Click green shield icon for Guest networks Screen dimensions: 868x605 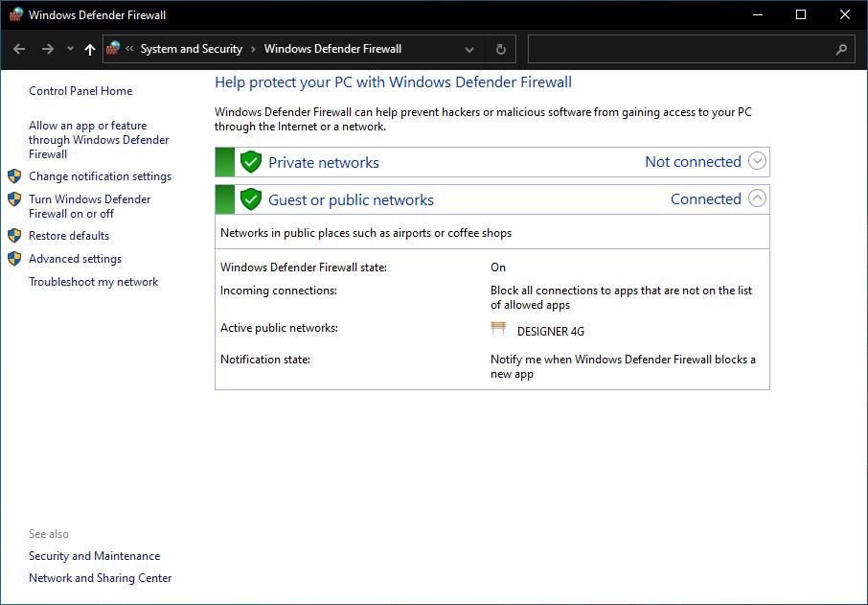[x=251, y=198]
